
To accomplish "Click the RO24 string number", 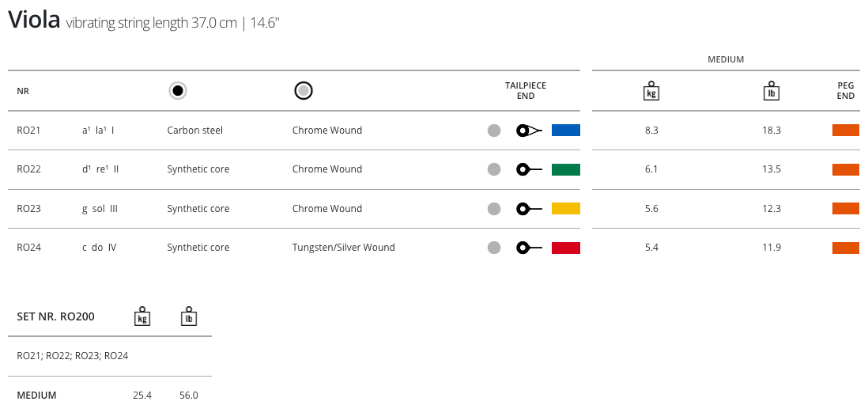I will click(28, 248).
